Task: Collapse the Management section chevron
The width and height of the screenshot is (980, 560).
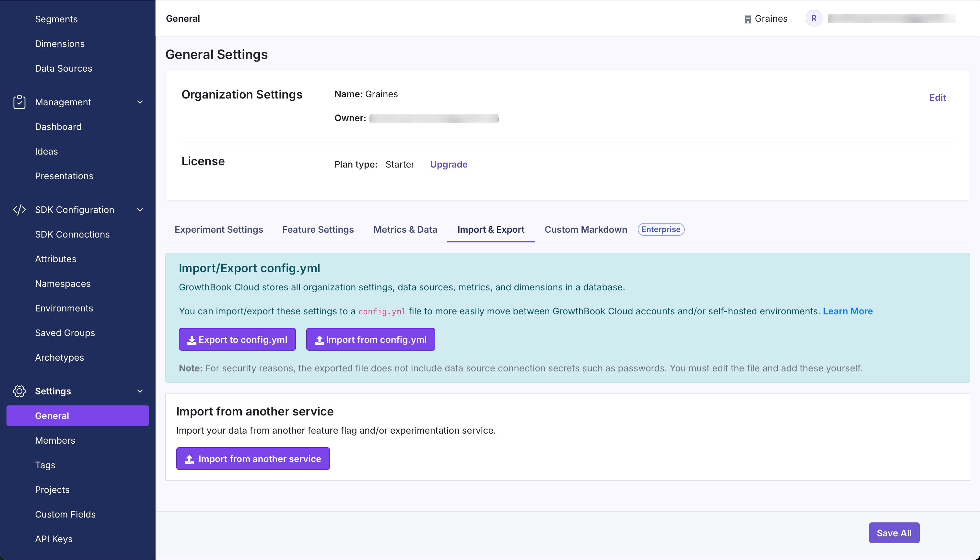Action: pos(140,102)
